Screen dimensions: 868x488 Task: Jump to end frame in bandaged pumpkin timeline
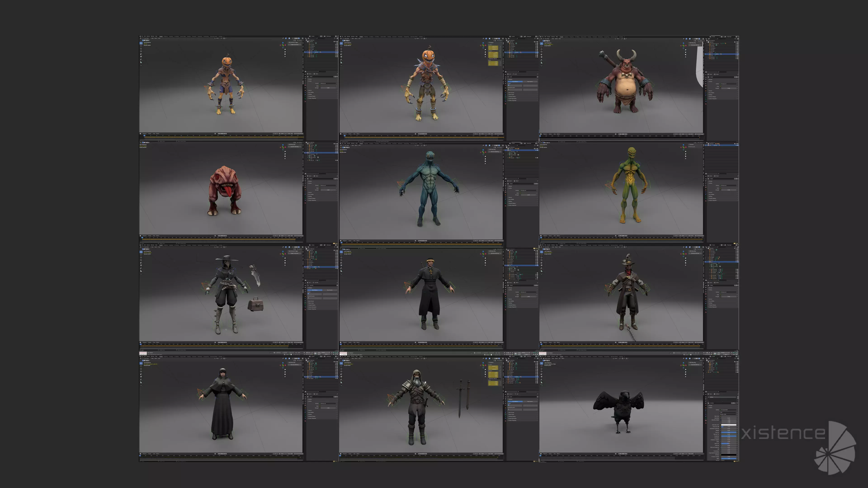click(x=427, y=134)
